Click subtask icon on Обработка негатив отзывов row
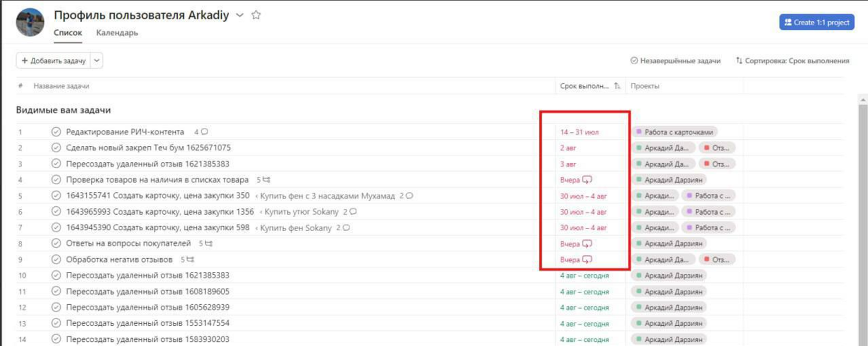 coord(190,259)
